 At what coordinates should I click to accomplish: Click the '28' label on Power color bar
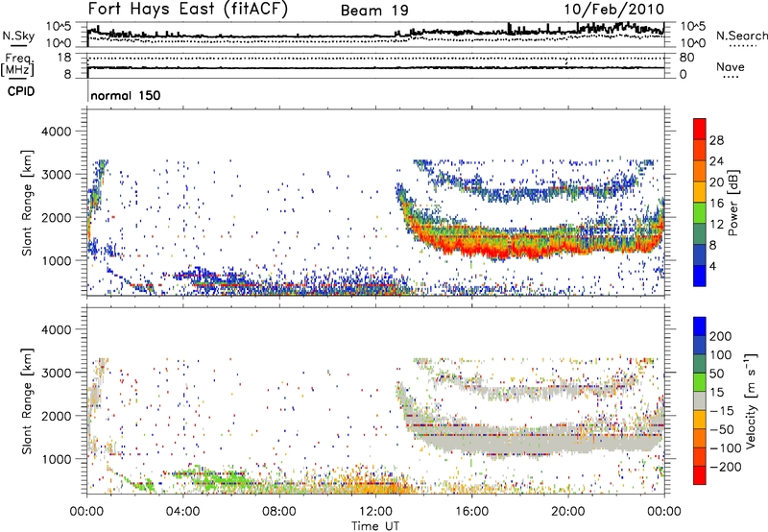point(716,140)
